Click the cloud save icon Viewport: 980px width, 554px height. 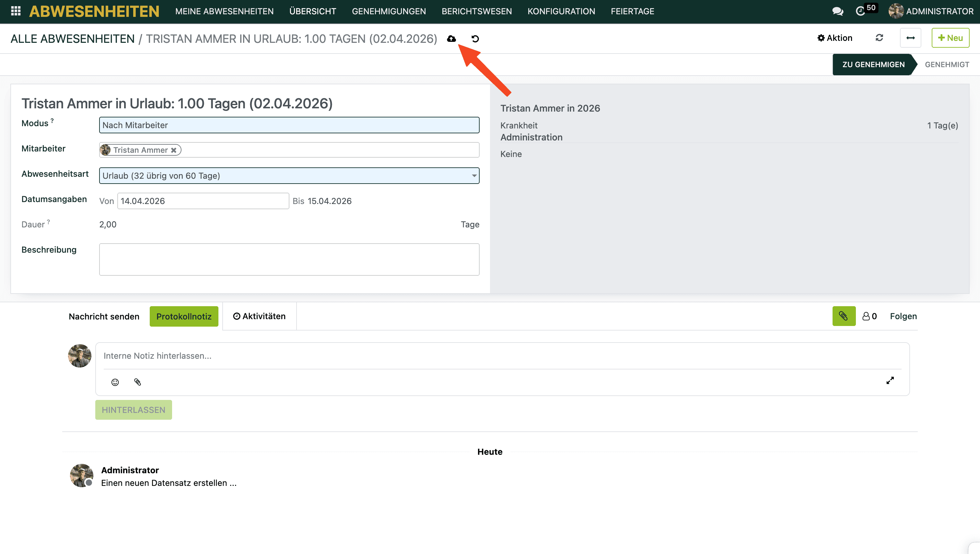[x=451, y=39]
